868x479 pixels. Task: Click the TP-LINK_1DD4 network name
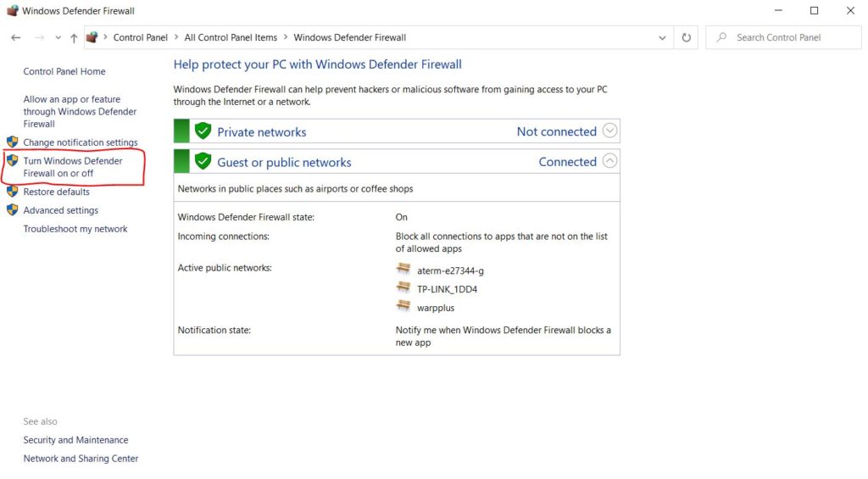point(447,289)
